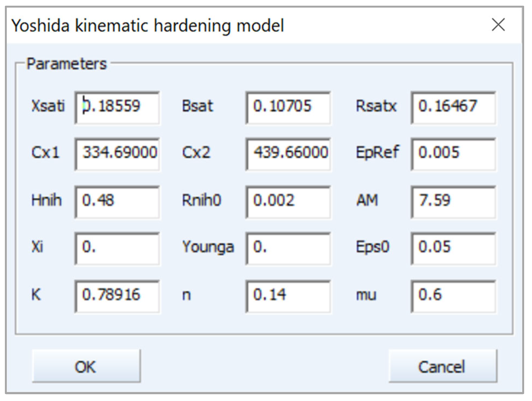Focus the Rnih0 input field
The image size is (532, 401).
point(288,202)
